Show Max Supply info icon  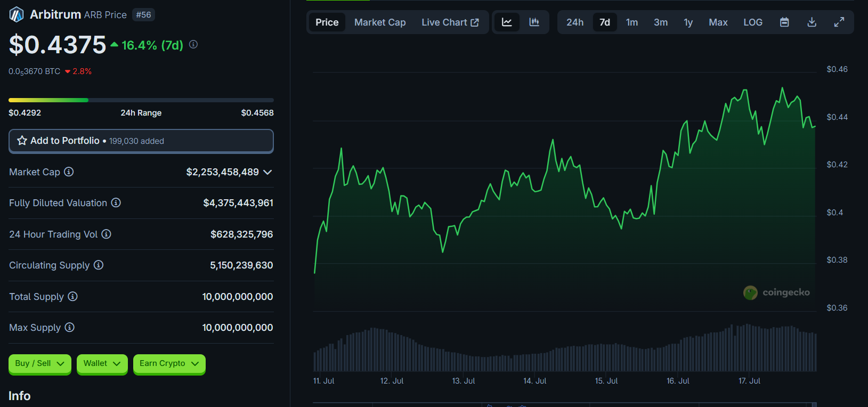pyautogui.click(x=69, y=327)
